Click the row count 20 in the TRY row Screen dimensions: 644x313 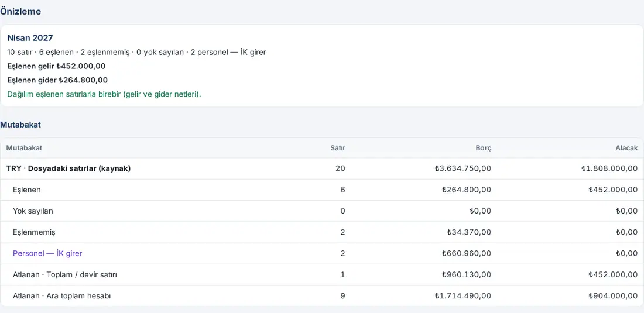tap(341, 168)
